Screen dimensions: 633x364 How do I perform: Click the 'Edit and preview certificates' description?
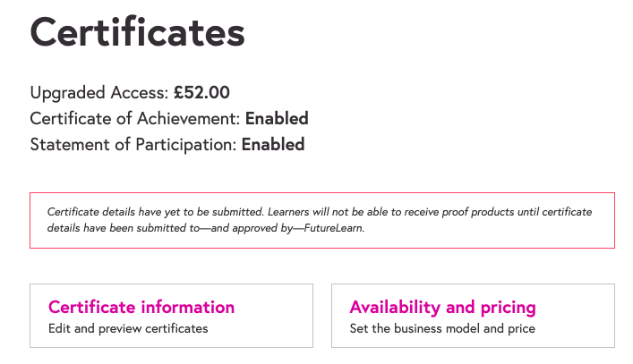(x=128, y=329)
